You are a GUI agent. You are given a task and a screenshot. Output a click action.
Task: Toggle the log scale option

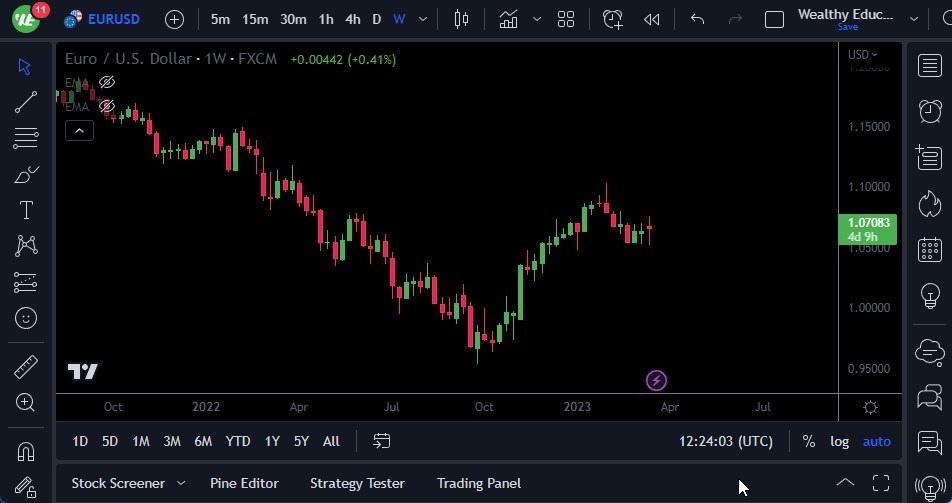(x=839, y=441)
